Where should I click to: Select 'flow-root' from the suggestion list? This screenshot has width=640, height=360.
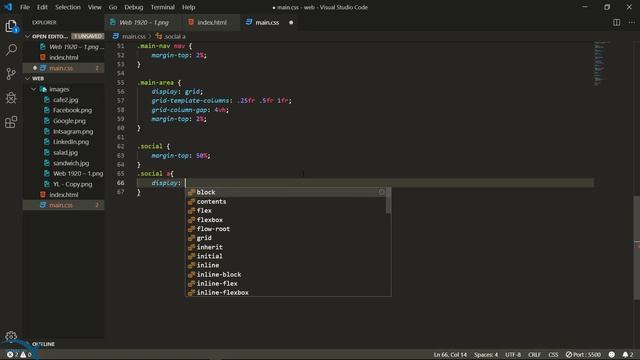(286, 229)
